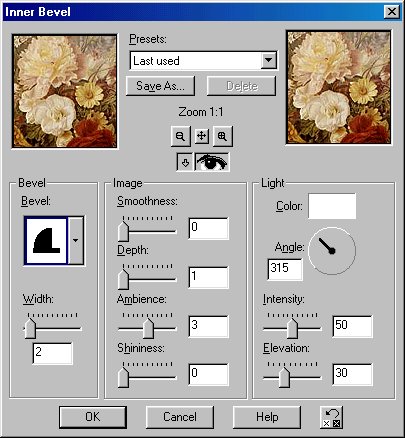The image size is (405, 438).
Task: Open the Bevel shape dropdown arrow
Action: pyautogui.click(x=76, y=240)
